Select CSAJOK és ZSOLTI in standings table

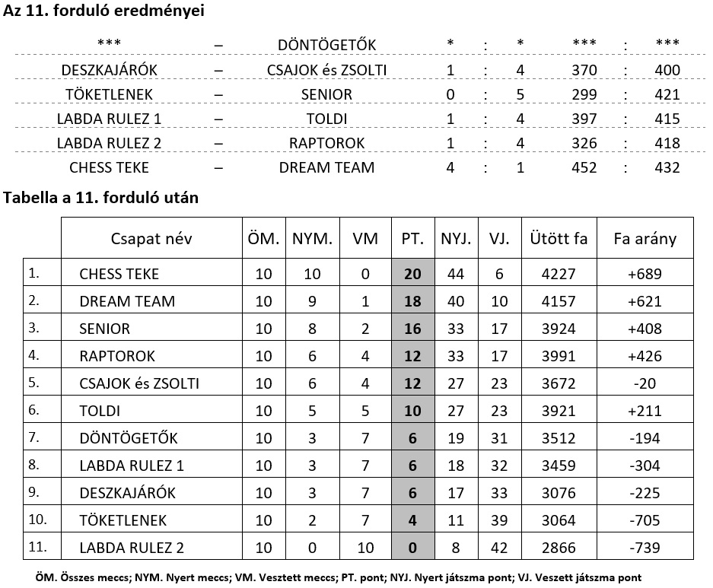138,383
